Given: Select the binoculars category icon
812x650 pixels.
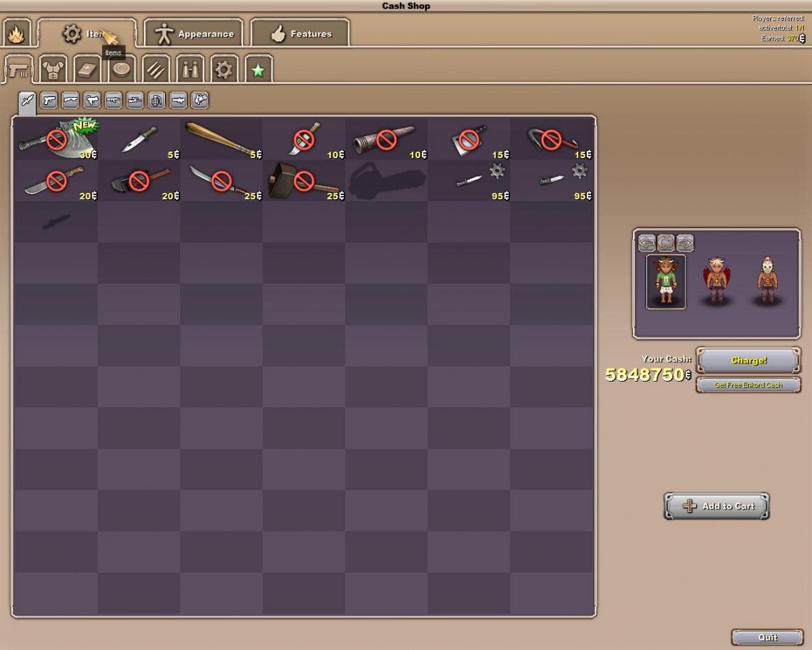Looking at the screenshot, I should pyautogui.click(x=189, y=69).
